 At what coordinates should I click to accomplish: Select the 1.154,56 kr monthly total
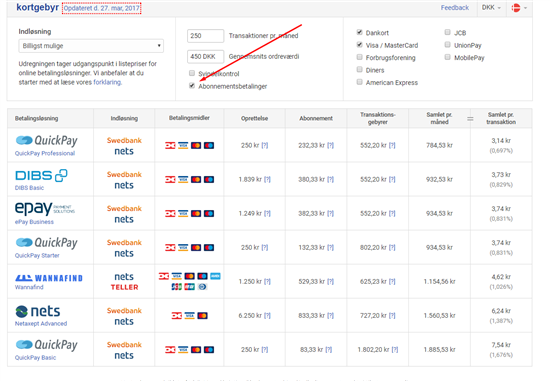coord(439,281)
